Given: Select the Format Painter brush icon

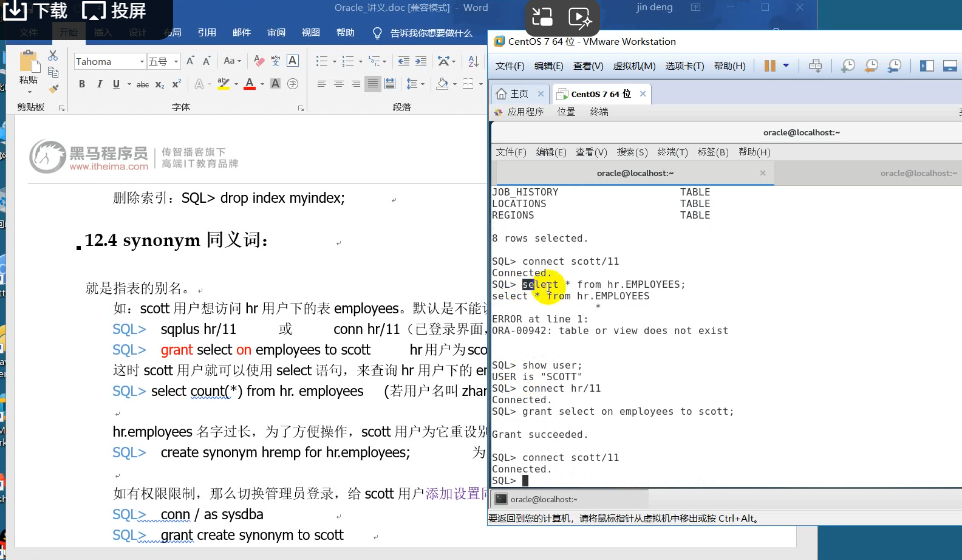Looking at the screenshot, I should pos(53,89).
